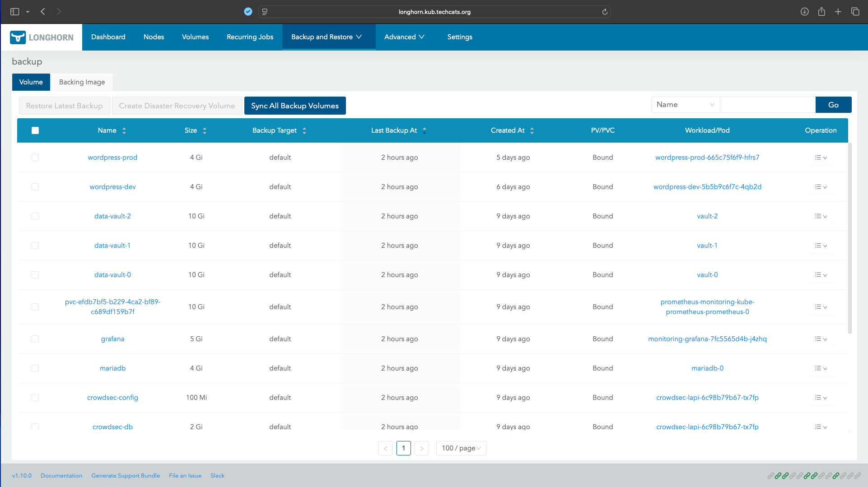
Task: Switch to the Backing Image tab
Action: tap(82, 82)
